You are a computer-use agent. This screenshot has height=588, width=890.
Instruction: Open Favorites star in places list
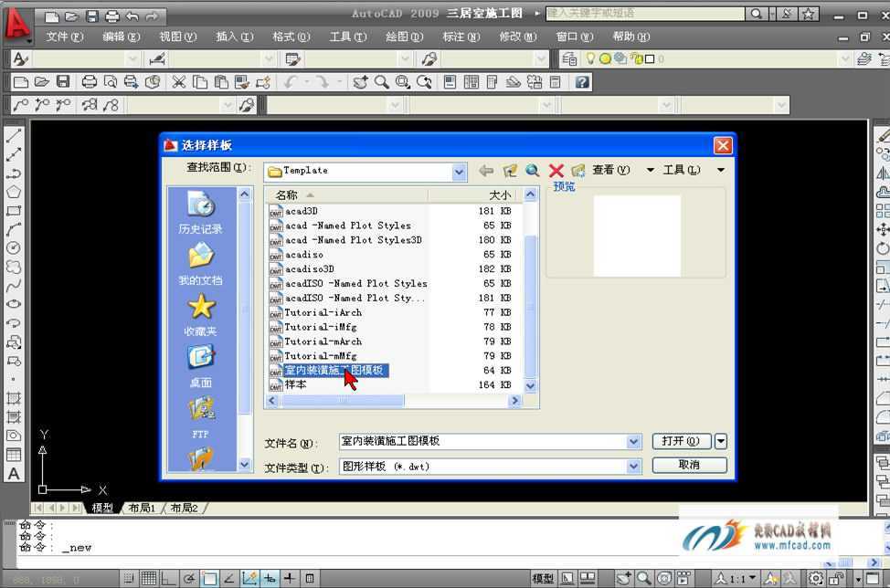(x=200, y=315)
